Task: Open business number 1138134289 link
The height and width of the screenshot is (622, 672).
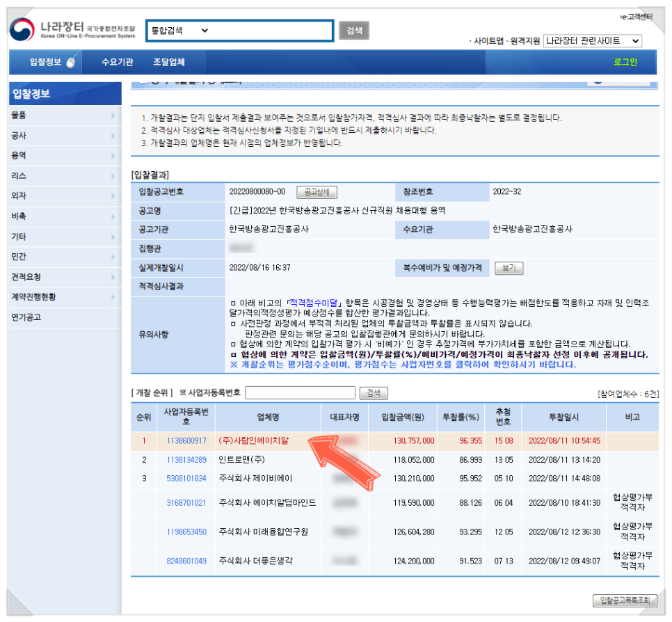Action: point(186,460)
